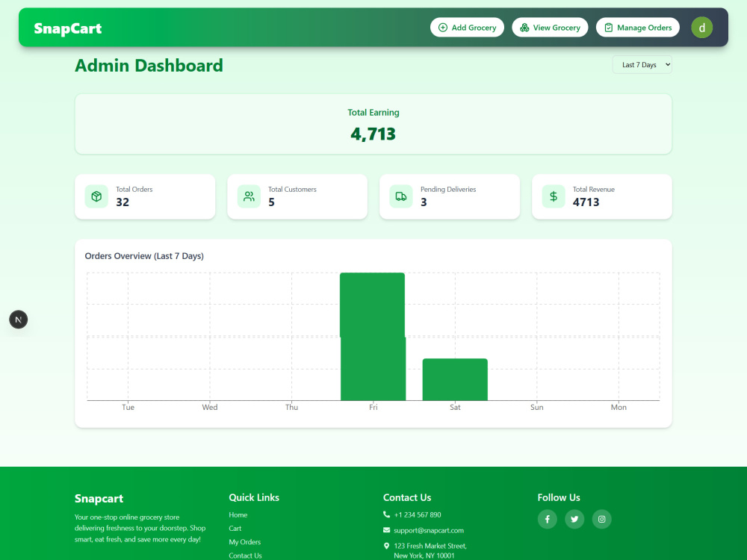Click the Total Customers people icon
Image resolution: width=747 pixels, height=560 pixels.
(x=249, y=196)
